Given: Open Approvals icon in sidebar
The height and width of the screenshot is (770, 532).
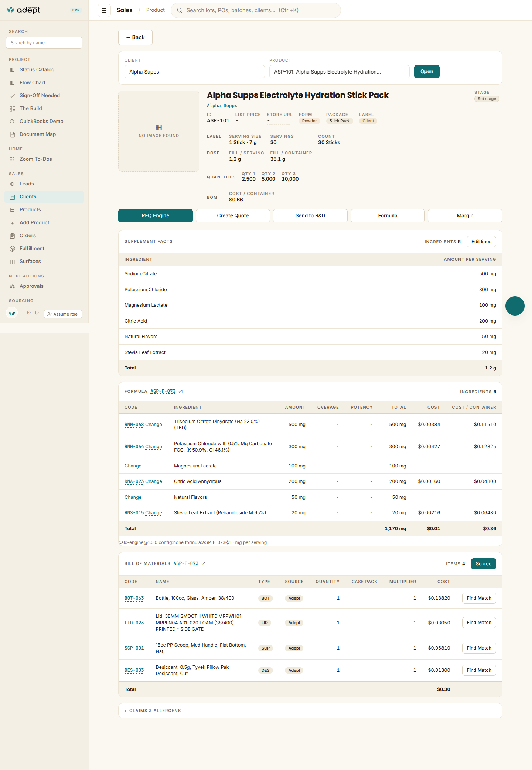Looking at the screenshot, I should 12,286.
